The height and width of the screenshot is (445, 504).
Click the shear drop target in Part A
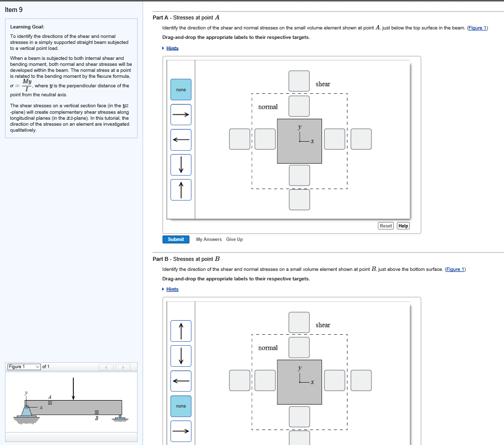(x=299, y=81)
